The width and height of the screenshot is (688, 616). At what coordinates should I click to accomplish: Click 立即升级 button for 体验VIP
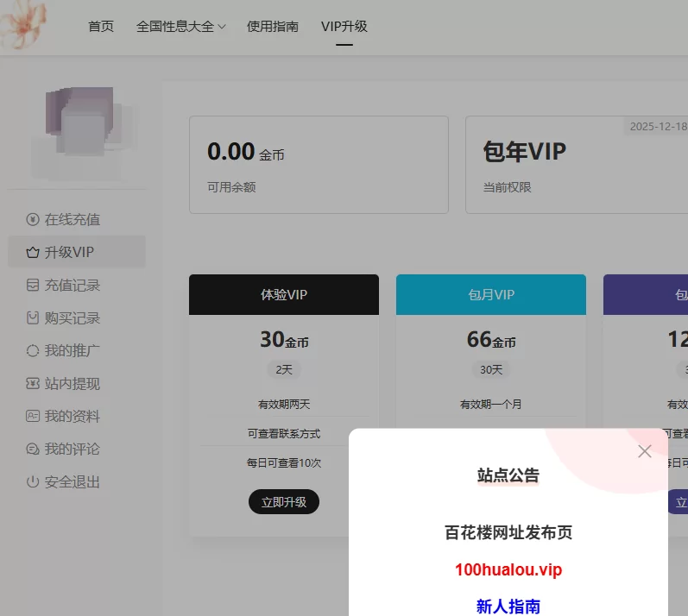[x=284, y=501]
